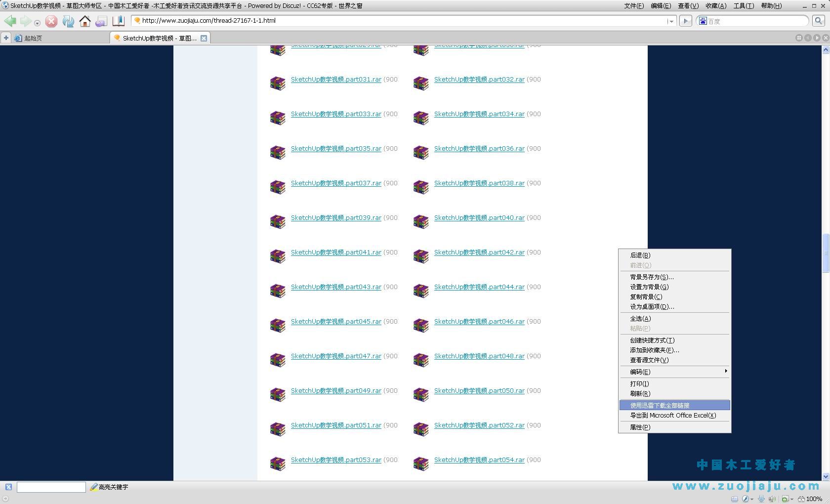Image resolution: width=830 pixels, height=504 pixels.
Task: Open link SketchUp教学视频.part034.rar
Action: 479,114
